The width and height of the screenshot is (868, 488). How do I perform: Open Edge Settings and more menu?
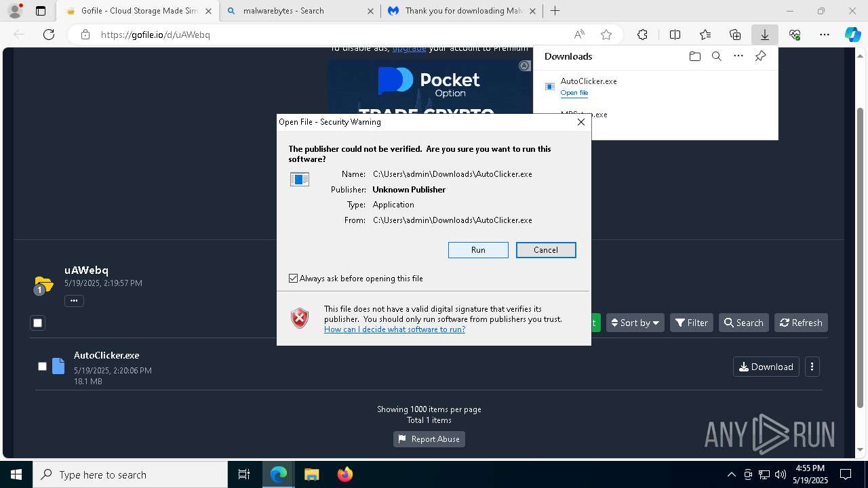(x=825, y=35)
